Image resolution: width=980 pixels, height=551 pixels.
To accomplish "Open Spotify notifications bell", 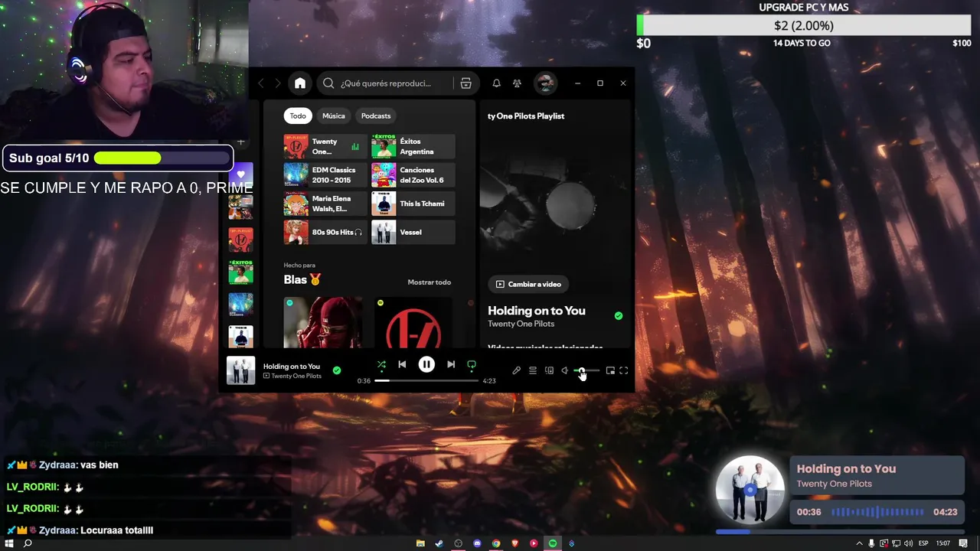I will tap(496, 83).
